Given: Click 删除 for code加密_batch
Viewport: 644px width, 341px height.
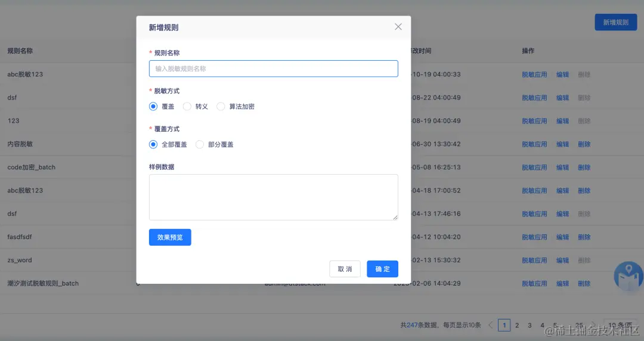Looking at the screenshot, I should point(584,167).
